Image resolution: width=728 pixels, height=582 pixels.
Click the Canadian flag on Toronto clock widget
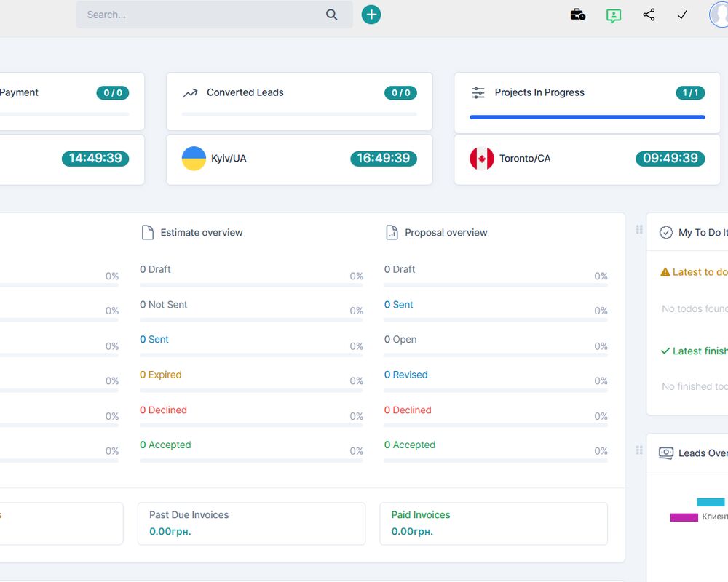click(481, 158)
